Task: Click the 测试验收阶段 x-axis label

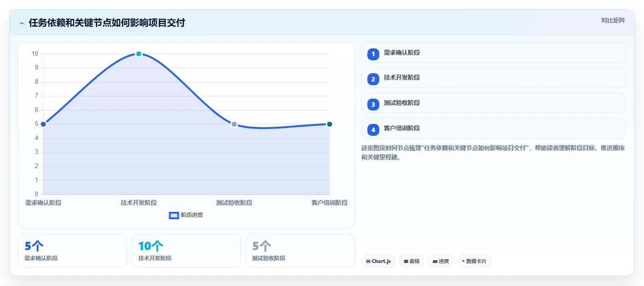Action: click(234, 203)
